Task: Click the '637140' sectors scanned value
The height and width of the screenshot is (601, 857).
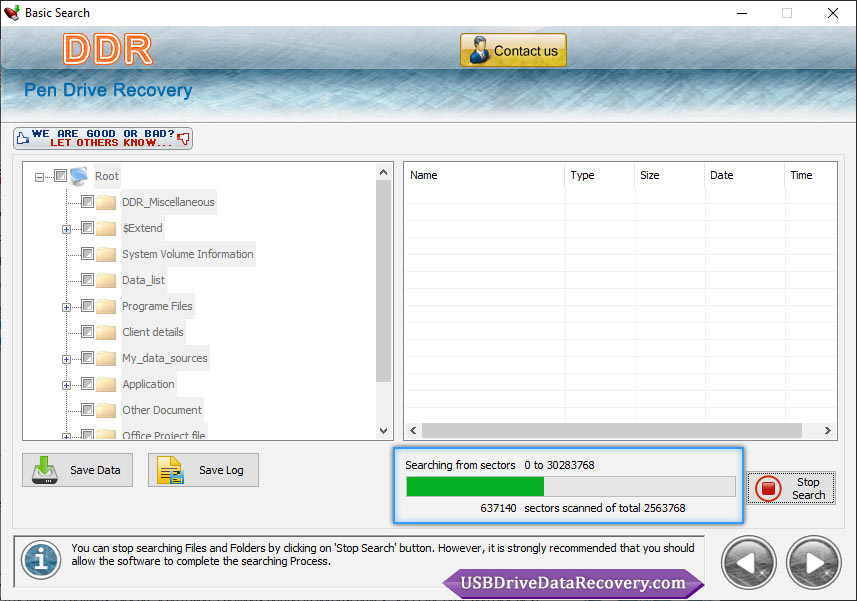Action: (x=498, y=508)
